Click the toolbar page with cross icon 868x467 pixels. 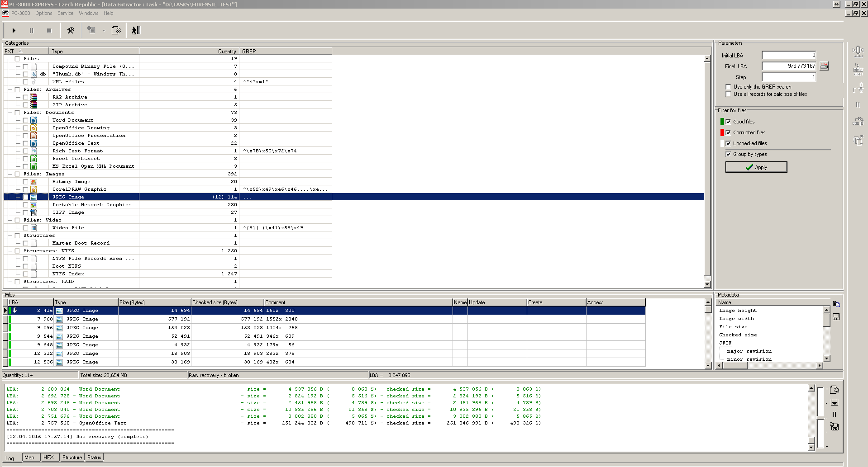[116, 30]
